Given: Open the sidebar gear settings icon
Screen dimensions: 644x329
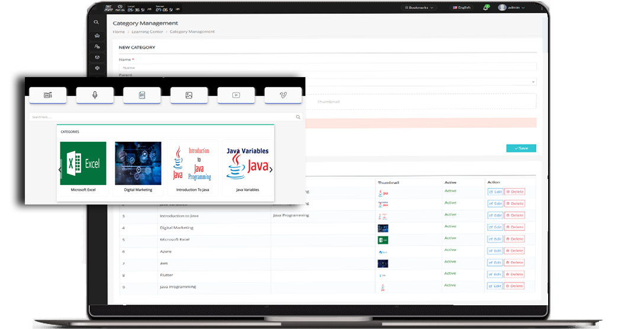Looking at the screenshot, I should (97, 68).
